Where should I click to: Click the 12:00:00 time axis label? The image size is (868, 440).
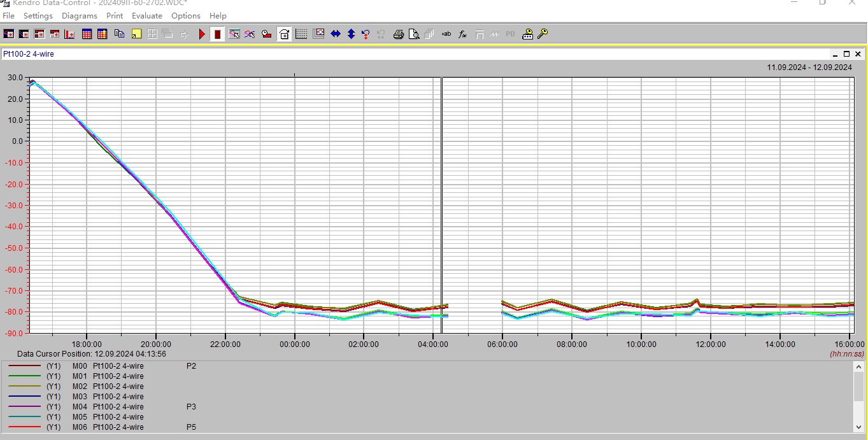[711, 344]
